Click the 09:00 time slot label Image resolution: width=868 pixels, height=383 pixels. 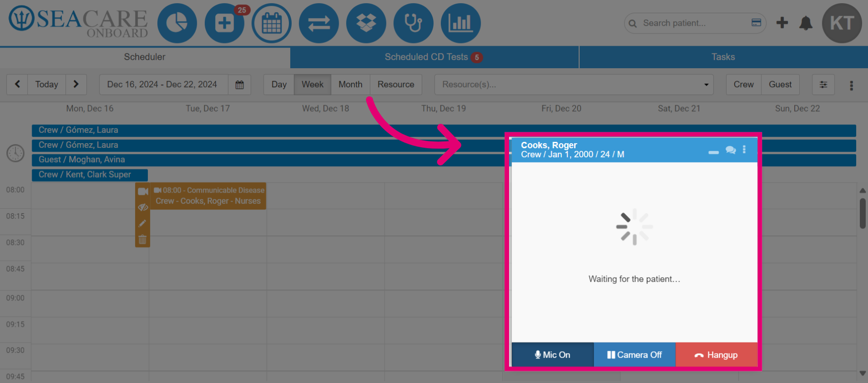[15, 298]
